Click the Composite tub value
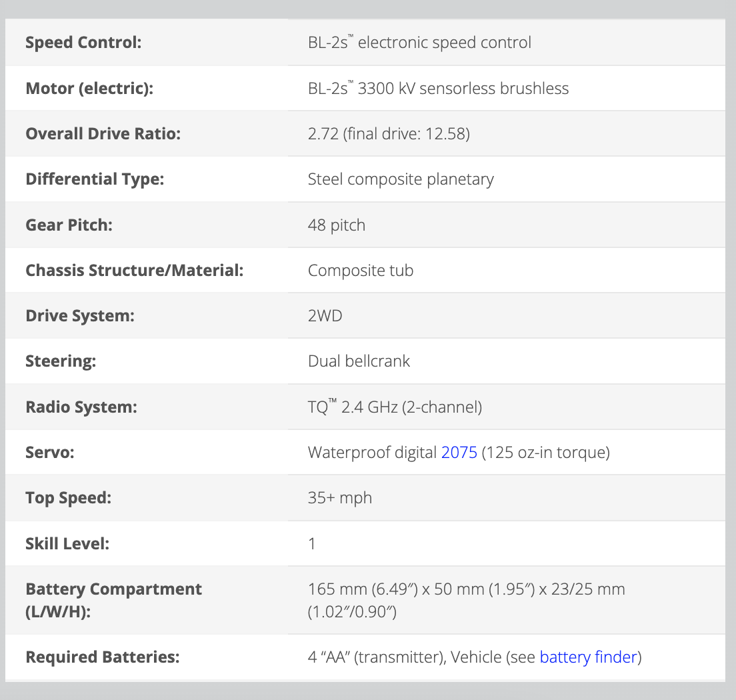736x700 pixels. pos(361,270)
